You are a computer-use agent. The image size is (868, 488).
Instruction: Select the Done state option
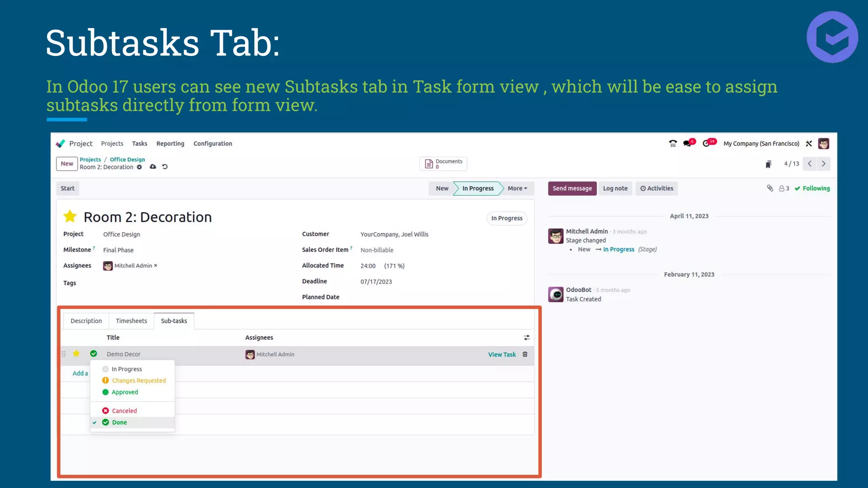pos(132,422)
